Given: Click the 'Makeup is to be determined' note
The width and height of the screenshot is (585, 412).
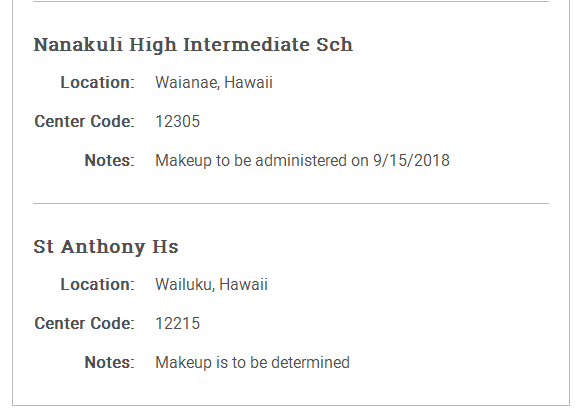Looking at the screenshot, I should [x=252, y=363].
